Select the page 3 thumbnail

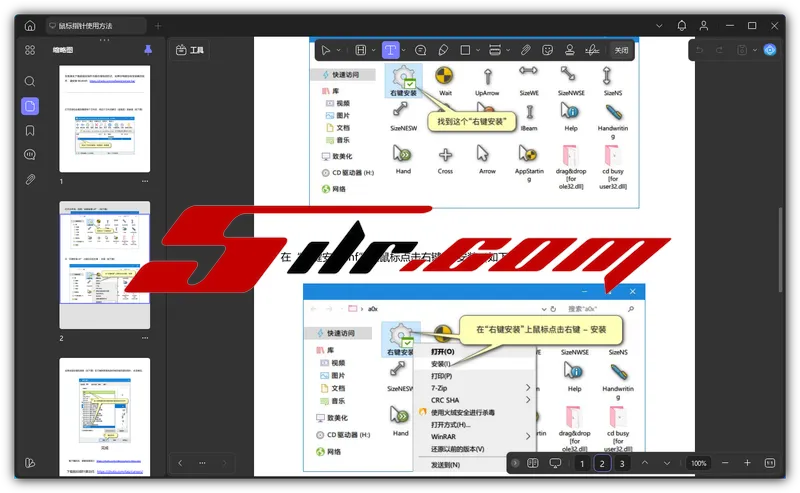(x=105, y=417)
